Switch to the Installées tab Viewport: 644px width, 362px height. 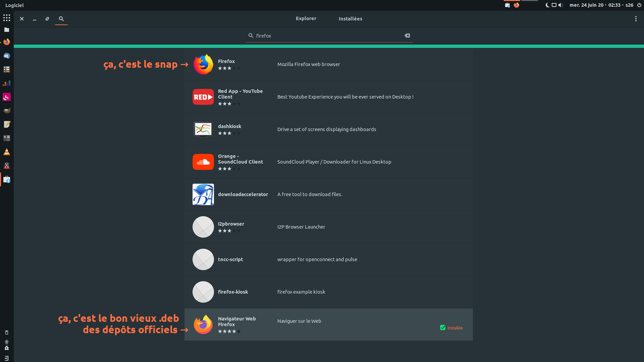tap(350, 19)
